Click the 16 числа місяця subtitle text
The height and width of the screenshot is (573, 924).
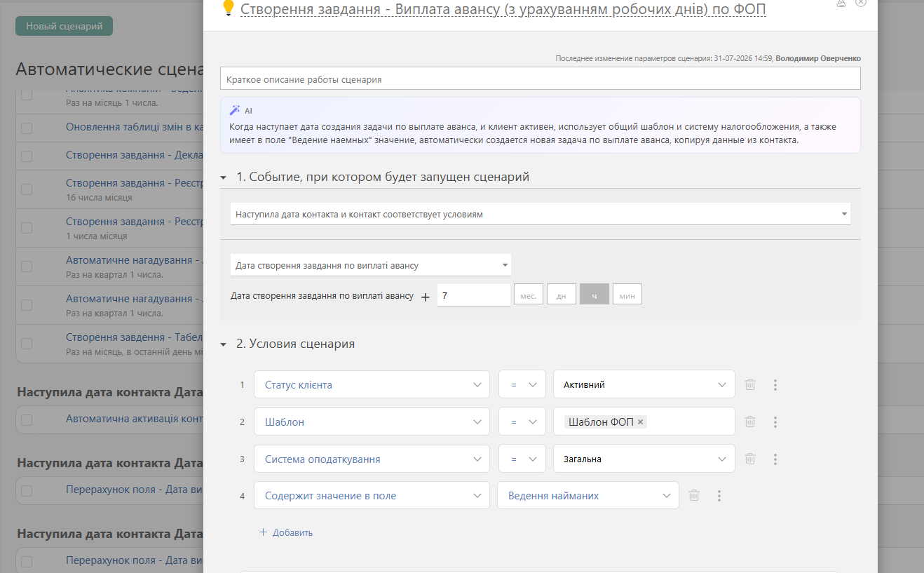pyautogui.click(x=99, y=198)
